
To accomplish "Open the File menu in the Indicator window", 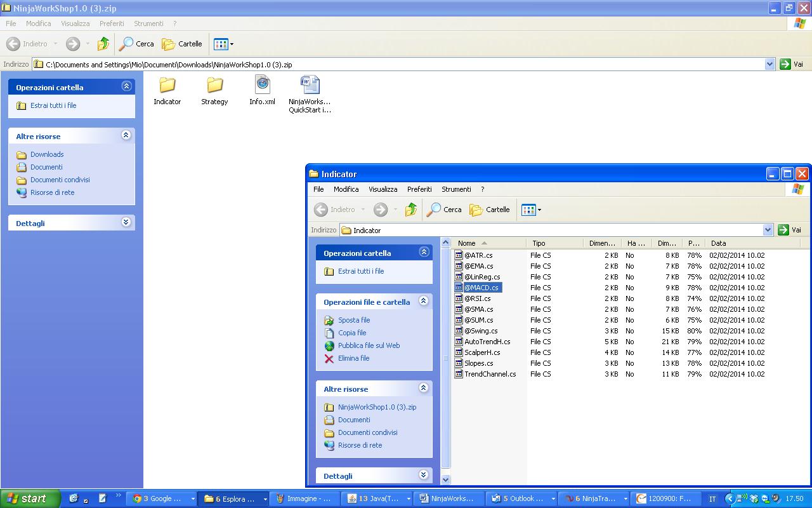I will (x=318, y=189).
